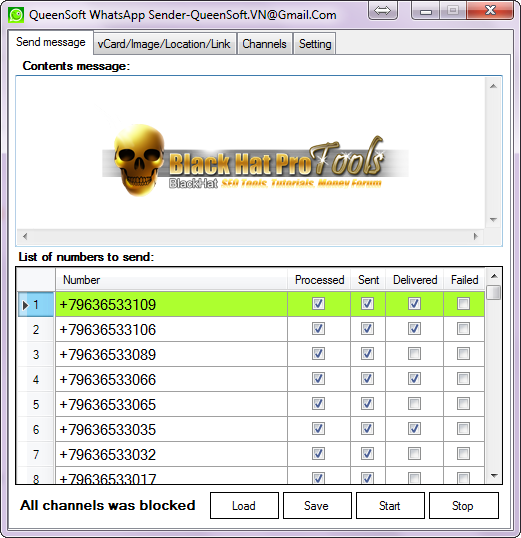This screenshot has height=538, width=521.
Task: Check Failed checkbox for +79636533065
Action: (x=463, y=404)
